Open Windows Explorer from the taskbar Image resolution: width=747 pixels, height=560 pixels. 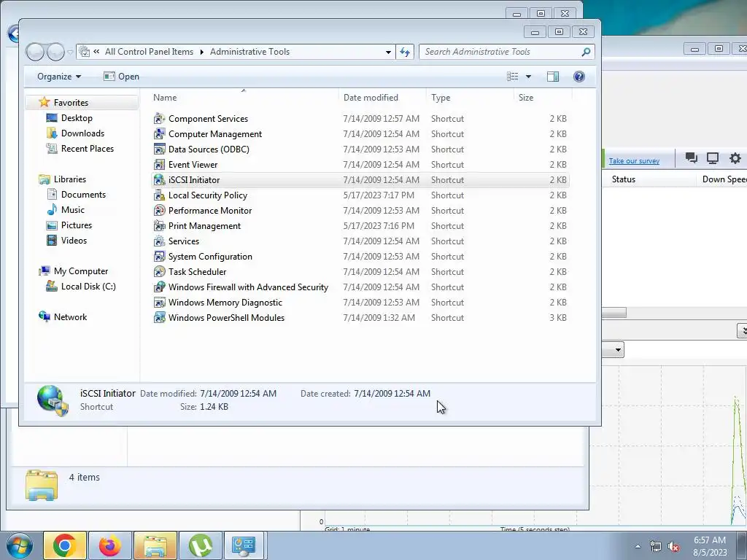[155, 545]
